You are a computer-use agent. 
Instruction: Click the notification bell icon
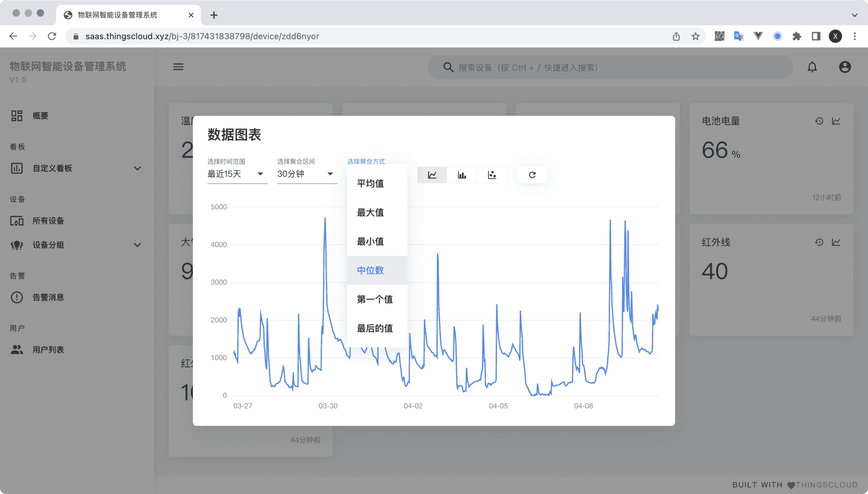click(x=813, y=67)
